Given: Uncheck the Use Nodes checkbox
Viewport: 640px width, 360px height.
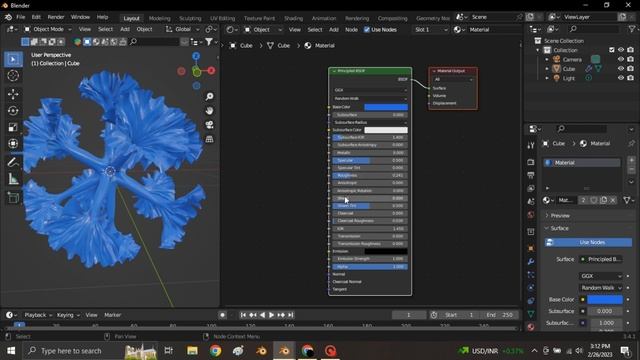Looking at the screenshot, I should (367, 29).
